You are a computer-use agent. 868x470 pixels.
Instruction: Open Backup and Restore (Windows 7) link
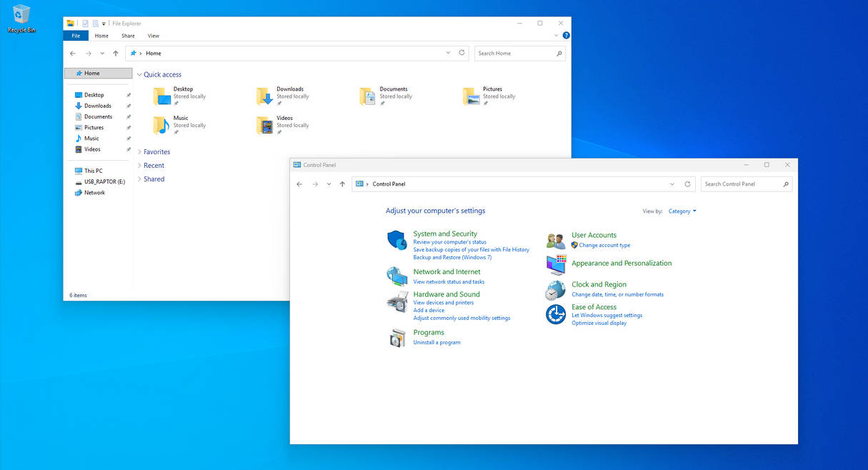click(452, 257)
